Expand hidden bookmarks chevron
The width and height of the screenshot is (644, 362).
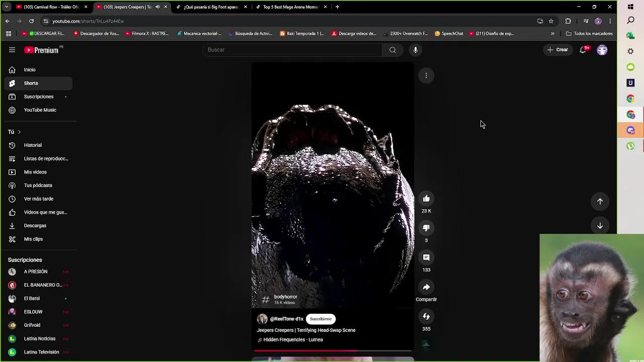[x=552, y=34]
